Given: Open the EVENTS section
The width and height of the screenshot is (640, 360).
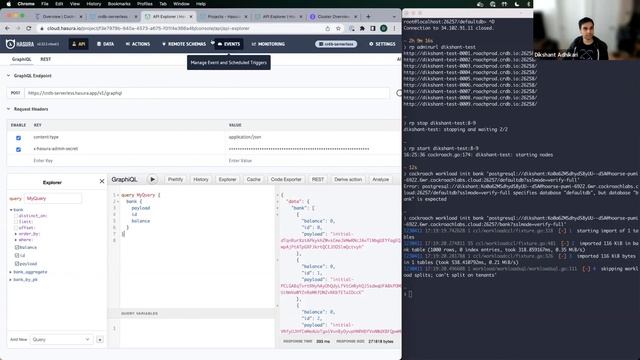Looking at the screenshot, I should click(229, 44).
